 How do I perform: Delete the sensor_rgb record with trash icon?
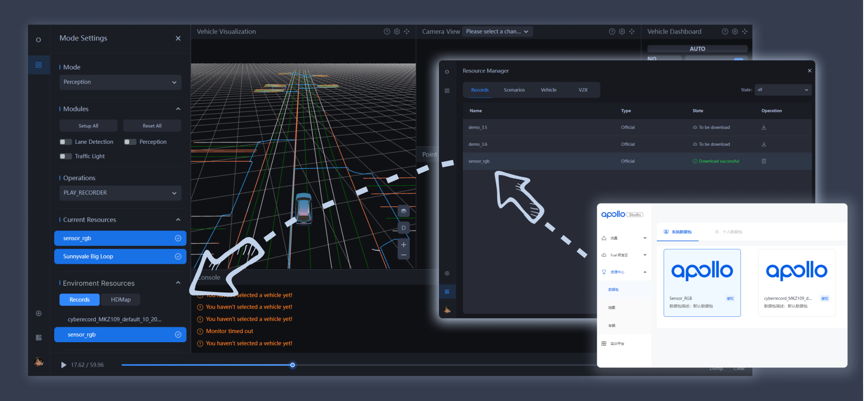pyautogui.click(x=764, y=161)
